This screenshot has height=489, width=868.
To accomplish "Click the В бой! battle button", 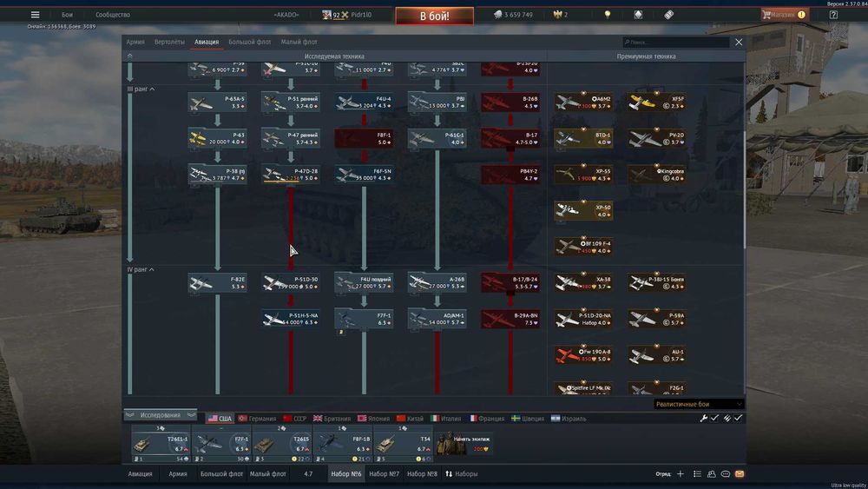I will click(435, 16).
